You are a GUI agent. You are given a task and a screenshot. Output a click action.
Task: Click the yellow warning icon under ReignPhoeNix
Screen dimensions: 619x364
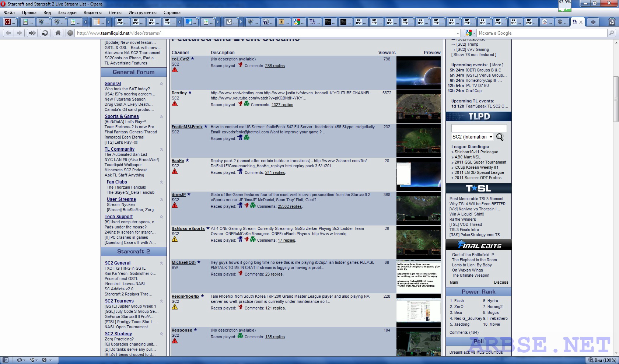175,307
